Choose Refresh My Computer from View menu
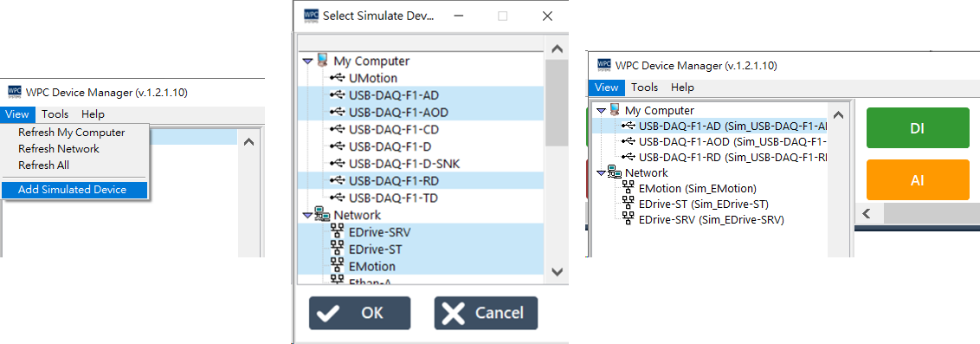This screenshot has height=344, width=980. (71, 133)
